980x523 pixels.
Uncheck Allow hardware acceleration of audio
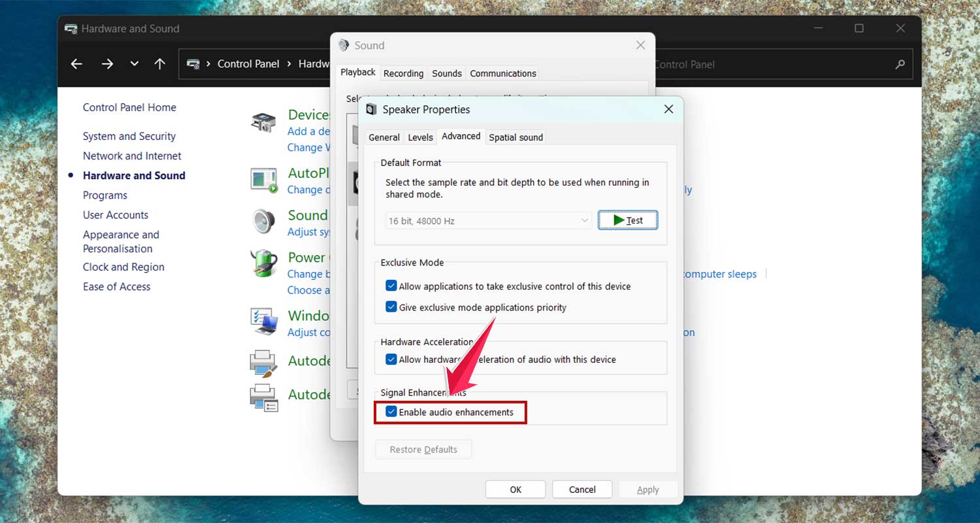point(391,359)
